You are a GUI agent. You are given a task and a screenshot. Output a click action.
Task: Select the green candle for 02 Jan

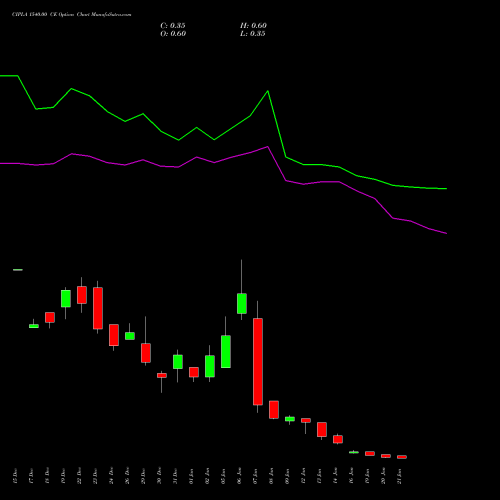coord(210,366)
